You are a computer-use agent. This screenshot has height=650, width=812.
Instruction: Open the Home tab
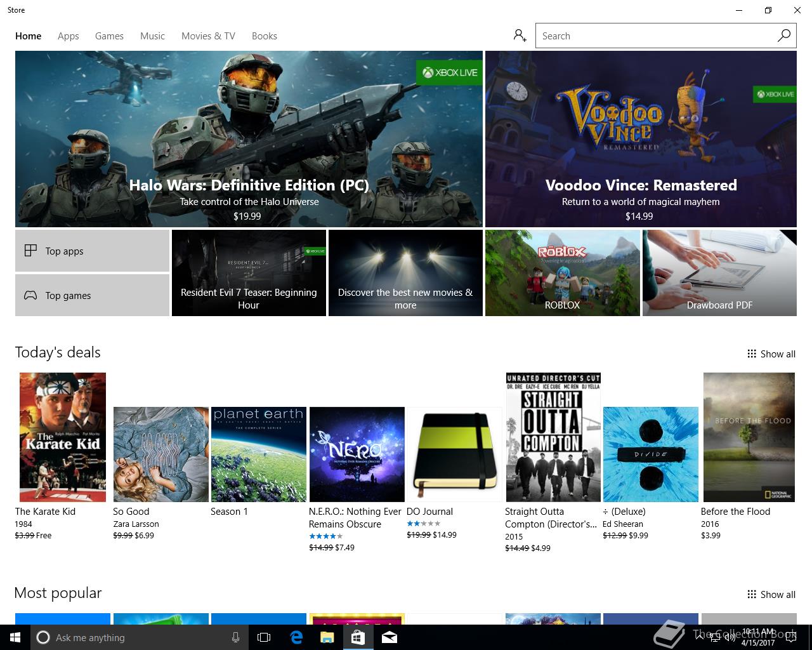click(28, 36)
